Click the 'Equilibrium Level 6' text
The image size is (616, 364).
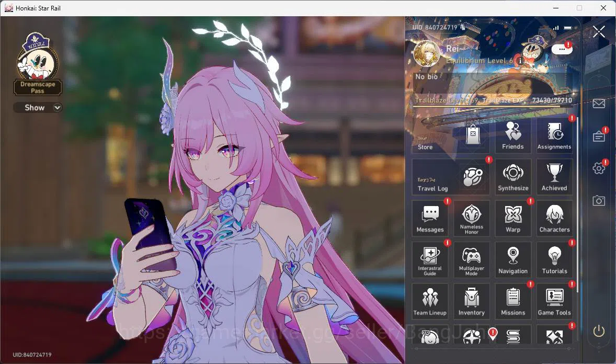[480, 61]
